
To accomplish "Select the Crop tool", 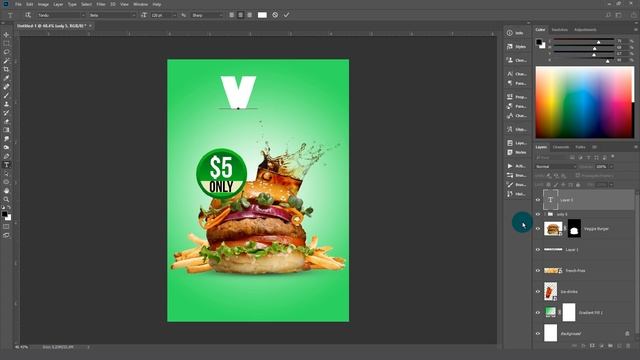I will tap(6, 69).
